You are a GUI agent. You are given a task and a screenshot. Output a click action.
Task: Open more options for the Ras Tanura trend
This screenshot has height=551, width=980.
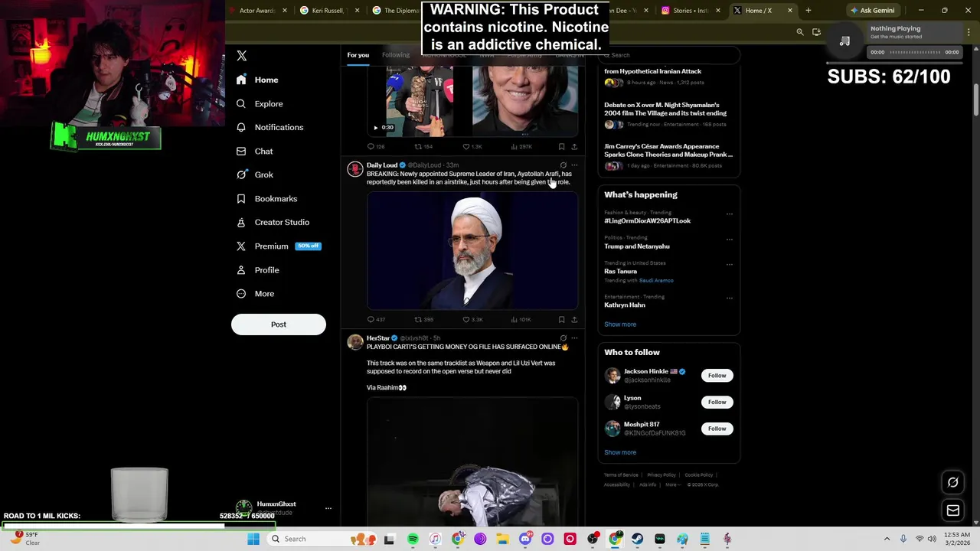click(x=729, y=264)
